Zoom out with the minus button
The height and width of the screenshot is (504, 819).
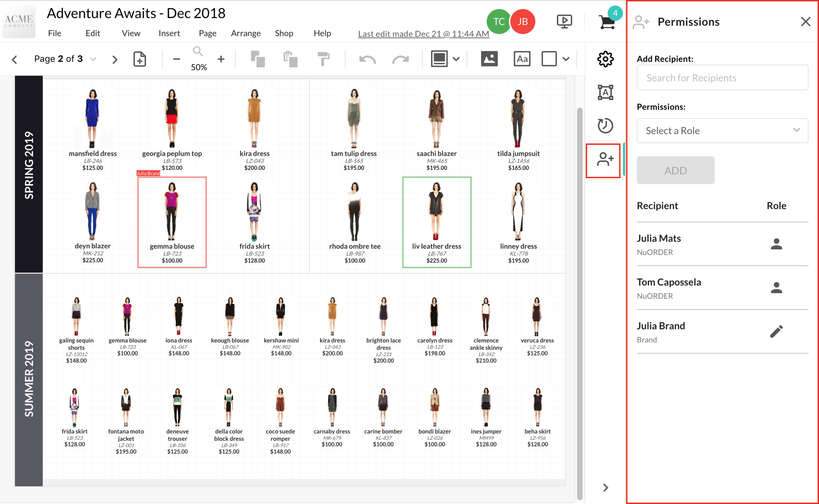[x=176, y=59]
